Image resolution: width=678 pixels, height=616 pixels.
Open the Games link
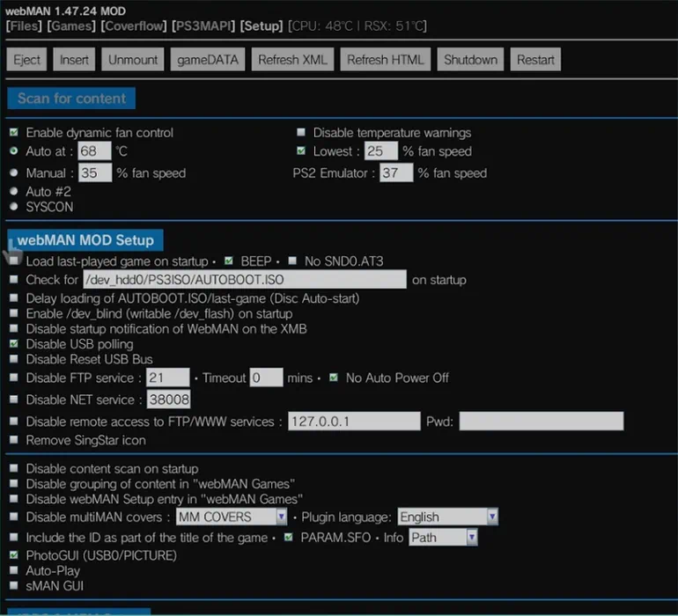pyautogui.click(x=71, y=26)
